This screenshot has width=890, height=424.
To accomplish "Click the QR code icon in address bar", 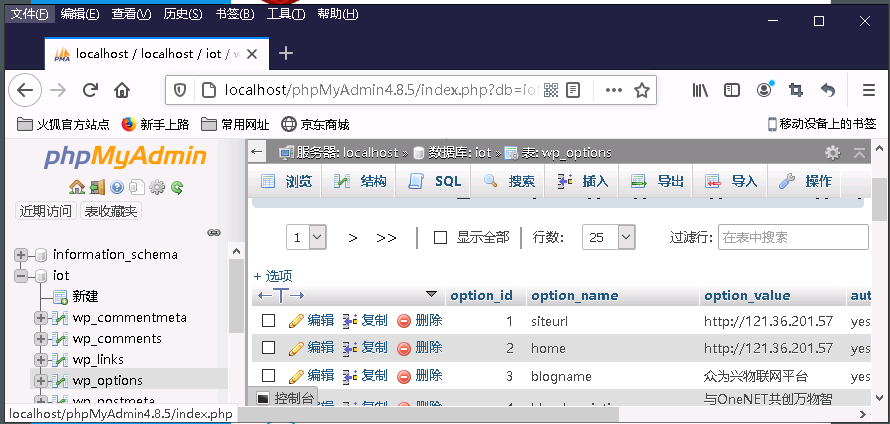I will (x=551, y=90).
